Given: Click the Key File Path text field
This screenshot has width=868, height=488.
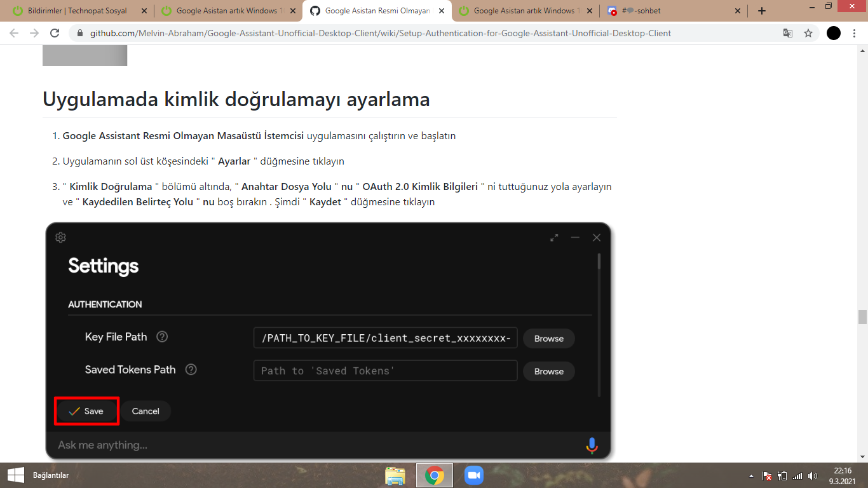Looking at the screenshot, I should (x=385, y=338).
